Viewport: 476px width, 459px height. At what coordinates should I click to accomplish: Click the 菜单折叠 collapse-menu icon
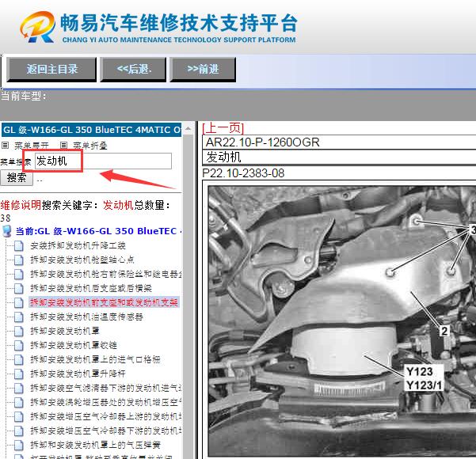click(63, 146)
